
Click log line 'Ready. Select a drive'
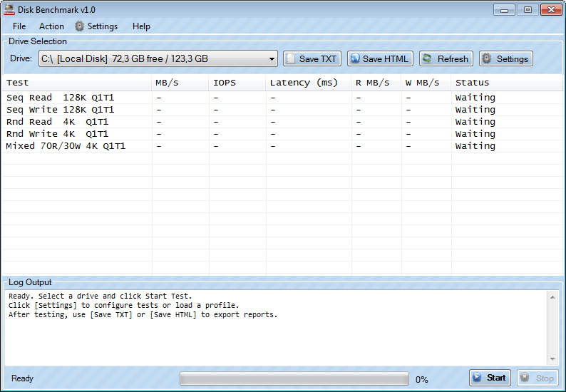click(x=101, y=296)
